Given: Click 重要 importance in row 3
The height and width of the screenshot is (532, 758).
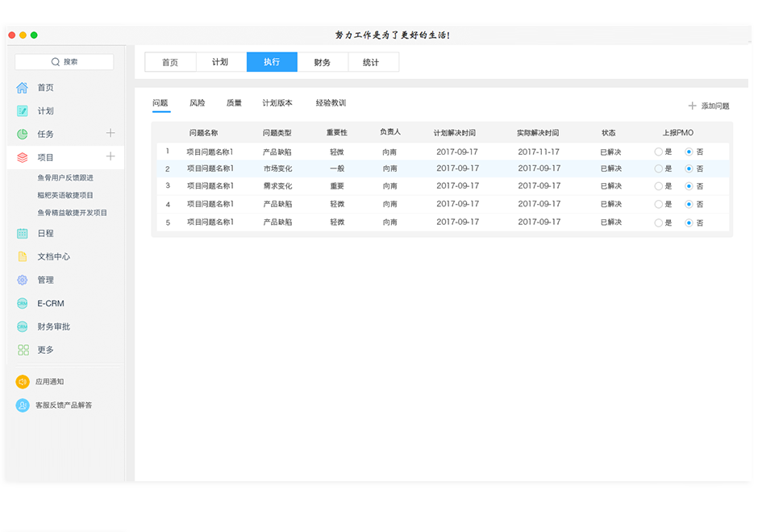Looking at the screenshot, I should click(337, 186).
